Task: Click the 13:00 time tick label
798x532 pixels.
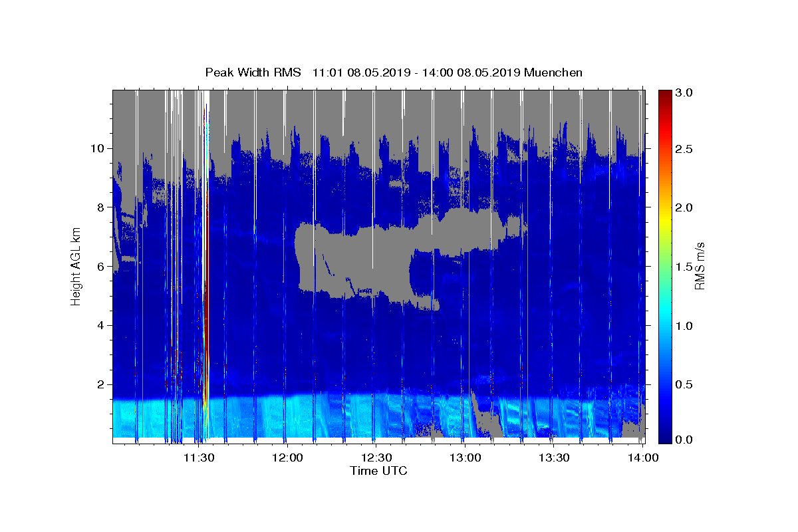Action: (x=465, y=458)
